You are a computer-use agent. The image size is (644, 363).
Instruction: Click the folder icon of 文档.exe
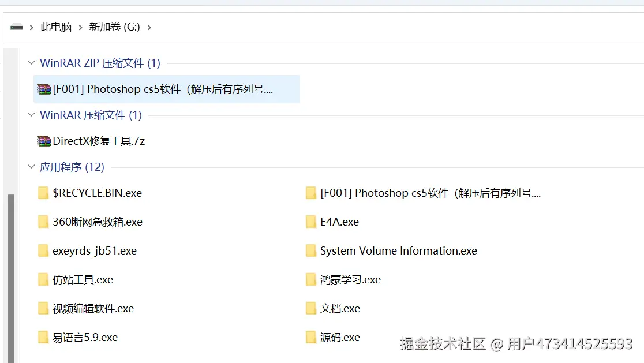(x=311, y=308)
